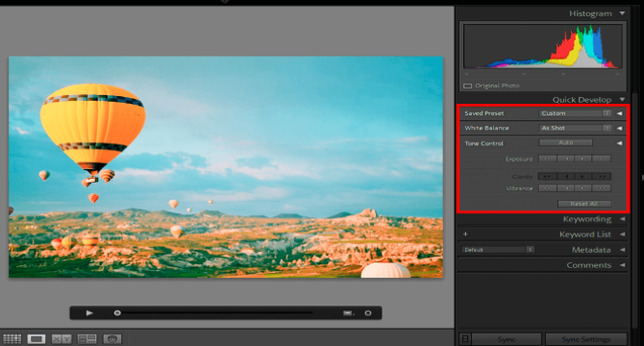644x346 pixels.
Task: Decrease Vibrance by small step
Action: pyautogui.click(x=566, y=188)
